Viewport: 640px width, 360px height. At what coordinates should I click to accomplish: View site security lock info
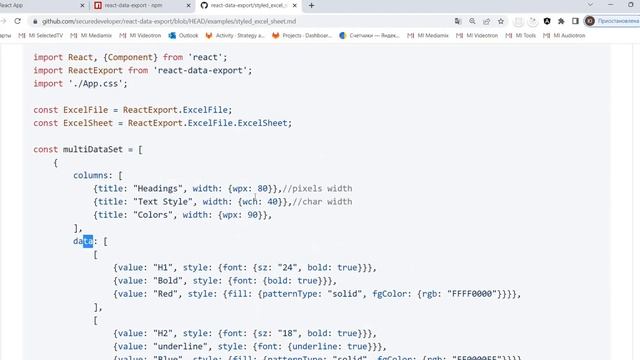click(35, 21)
